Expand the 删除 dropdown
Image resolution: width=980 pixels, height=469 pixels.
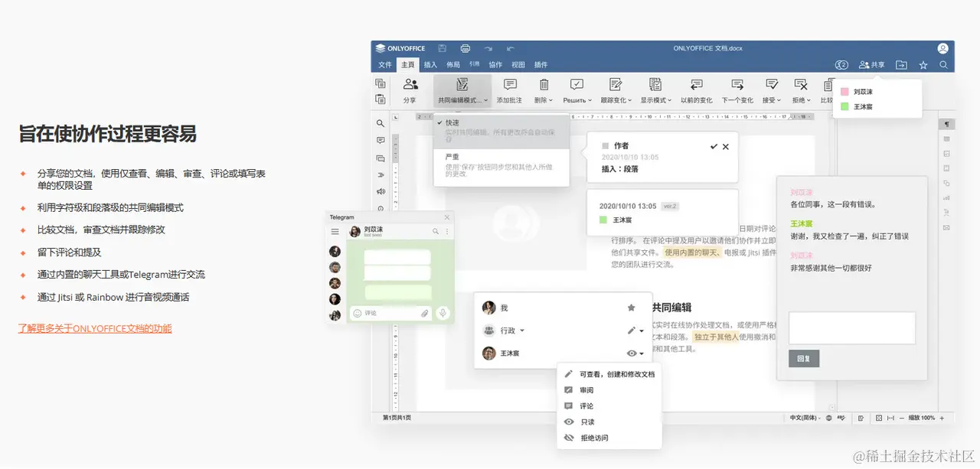[x=551, y=100]
